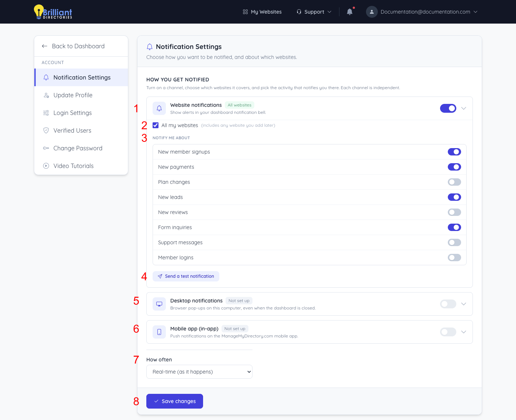Viewport: 516px width, 420px height.
Task: Turn off New member signups toggle
Action: coord(454,152)
